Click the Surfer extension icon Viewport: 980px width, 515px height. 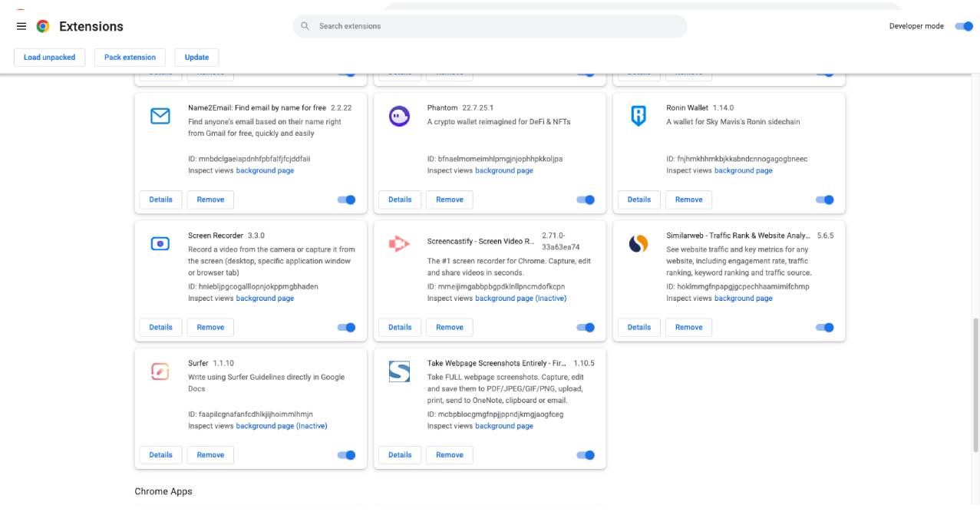point(160,371)
